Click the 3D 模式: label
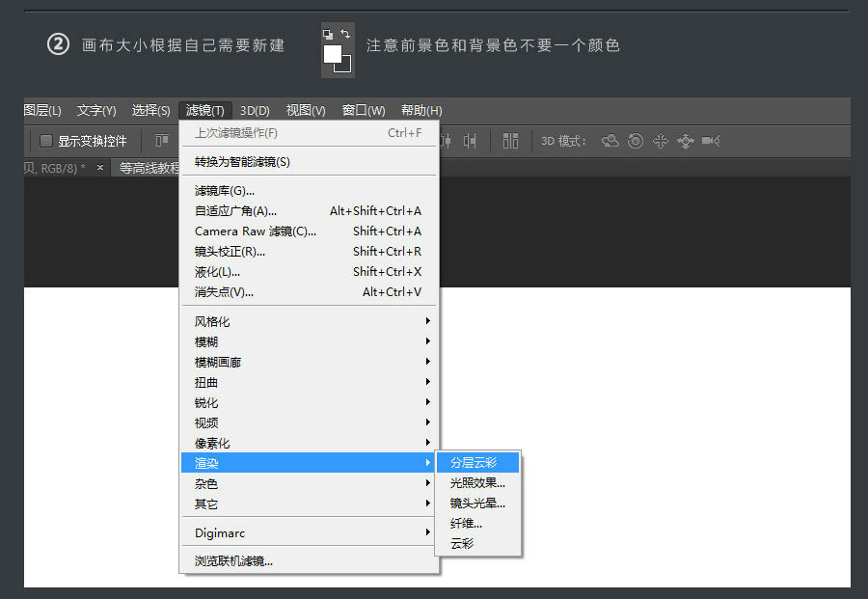Viewport: 868px width, 599px height. (563, 141)
